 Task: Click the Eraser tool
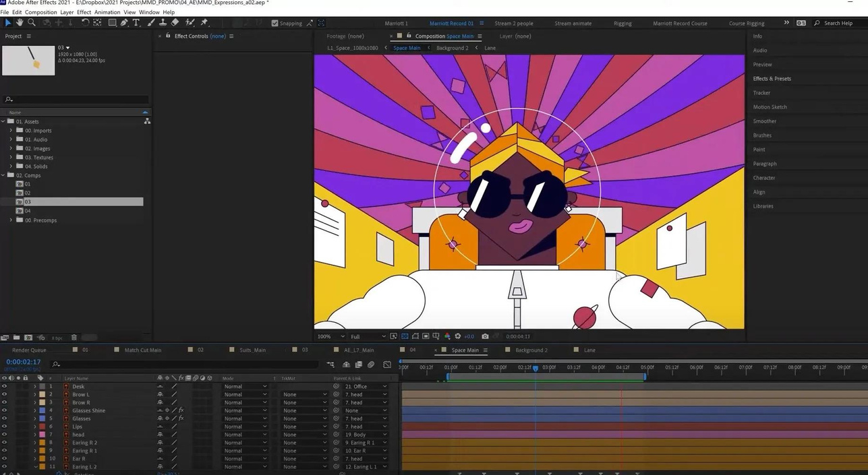[x=175, y=23]
